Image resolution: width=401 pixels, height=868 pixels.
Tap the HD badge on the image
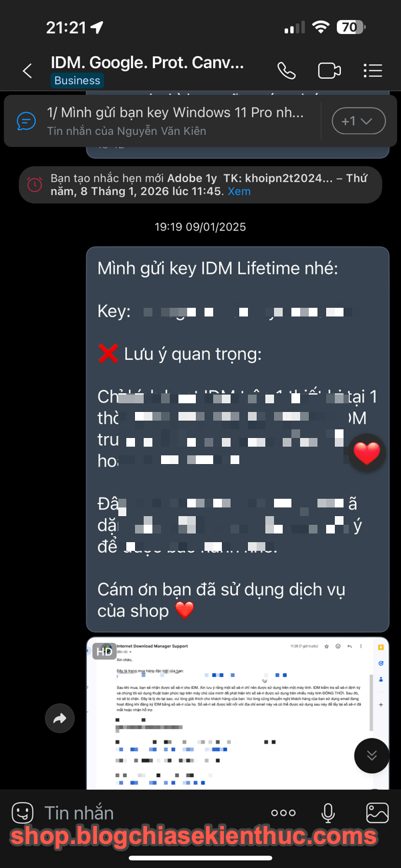tap(105, 651)
